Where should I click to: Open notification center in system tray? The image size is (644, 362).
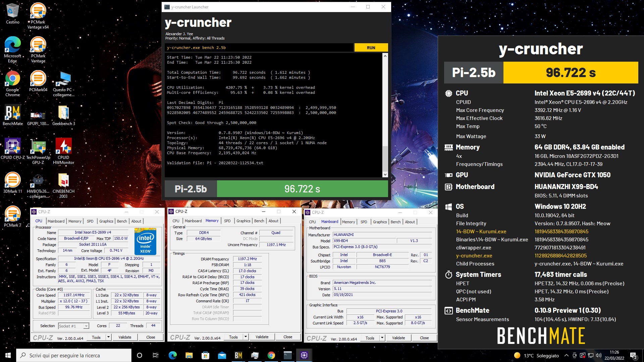[x=633, y=355]
